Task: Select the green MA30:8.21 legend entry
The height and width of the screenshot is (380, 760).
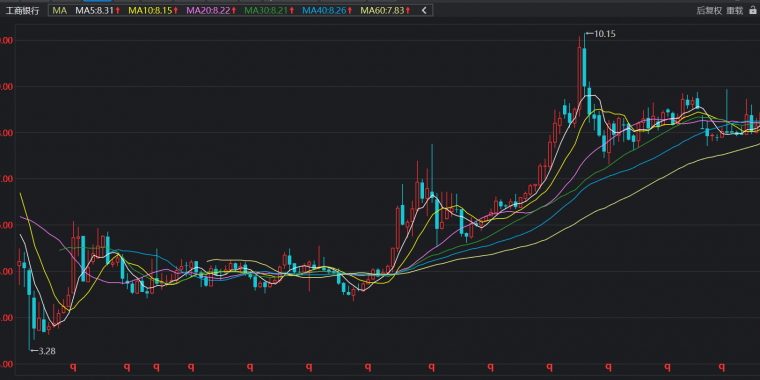Action: (269, 11)
